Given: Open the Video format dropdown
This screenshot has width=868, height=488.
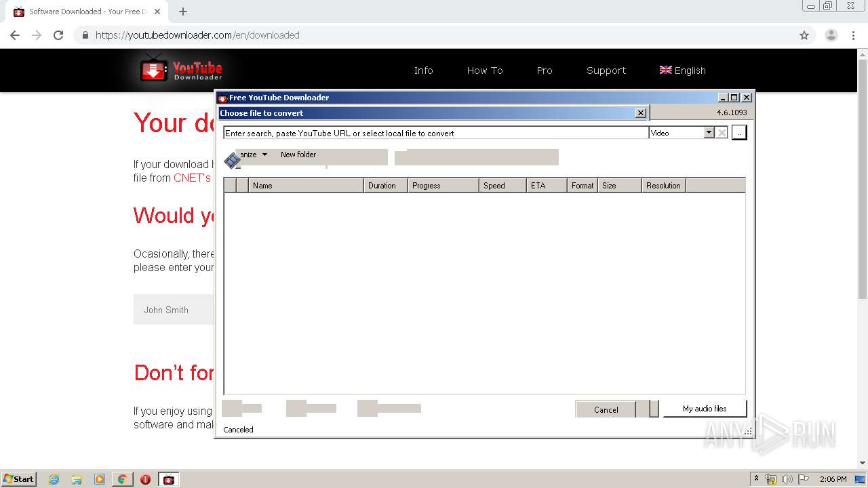Looking at the screenshot, I should tap(709, 133).
